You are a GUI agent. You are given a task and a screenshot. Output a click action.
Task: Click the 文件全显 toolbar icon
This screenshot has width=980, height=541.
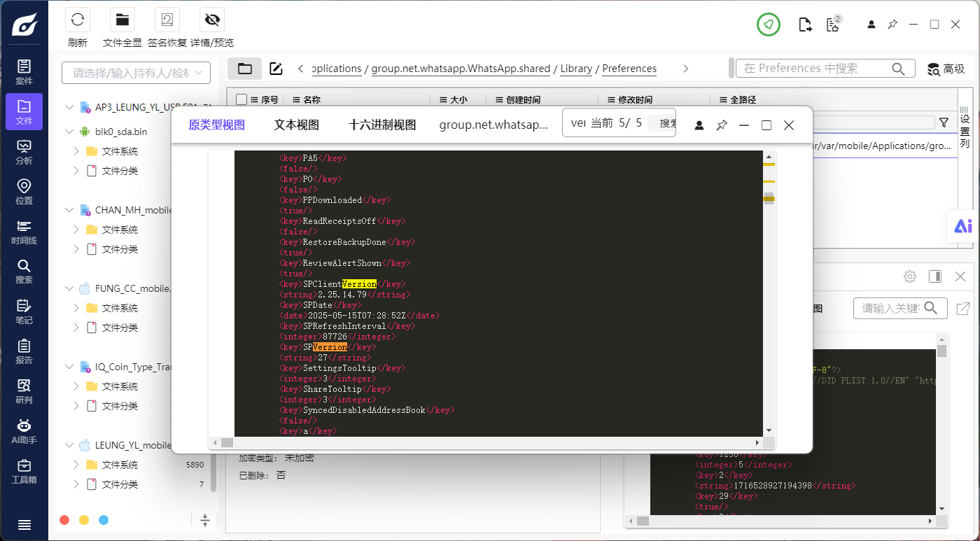click(122, 20)
